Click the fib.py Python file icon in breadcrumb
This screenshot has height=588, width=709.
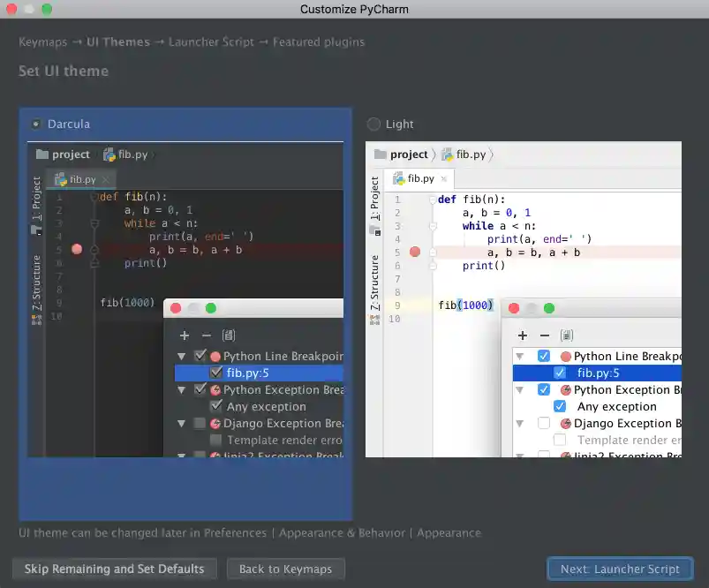point(110,154)
